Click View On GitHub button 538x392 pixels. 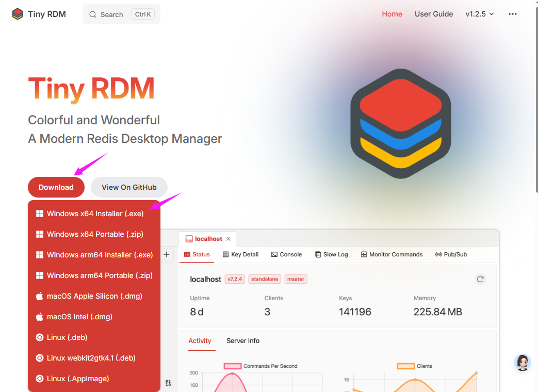pyautogui.click(x=129, y=187)
